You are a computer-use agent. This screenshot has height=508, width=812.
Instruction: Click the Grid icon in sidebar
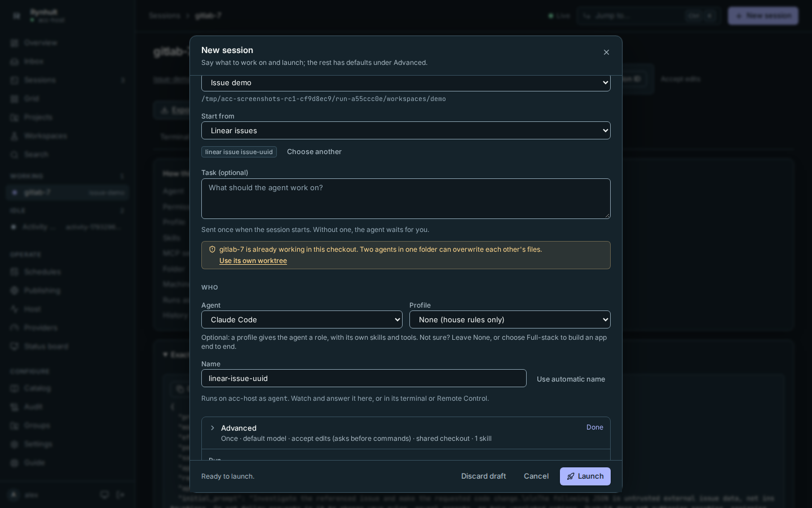click(15, 99)
